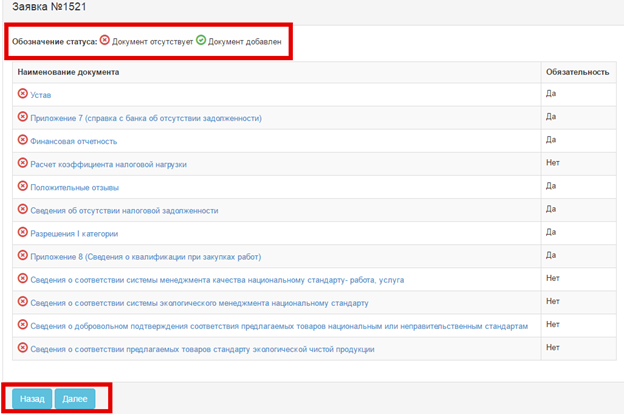Click Нет value in экологической чистой продукции row
This screenshot has height=414, width=624.
[553, 348]
